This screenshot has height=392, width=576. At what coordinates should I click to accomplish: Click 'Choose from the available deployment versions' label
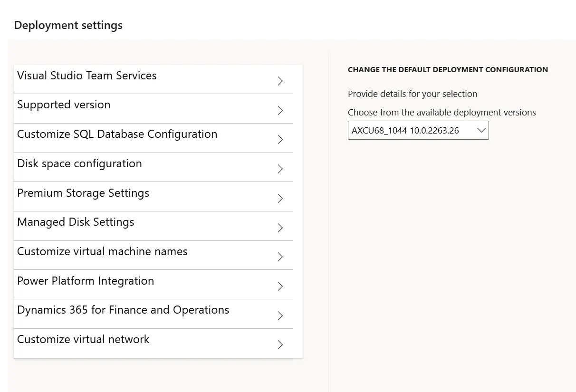tap(442, 113)
